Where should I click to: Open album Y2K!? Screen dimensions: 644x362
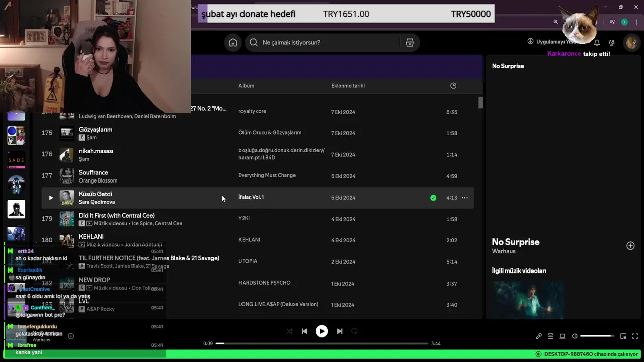[244, 218]
